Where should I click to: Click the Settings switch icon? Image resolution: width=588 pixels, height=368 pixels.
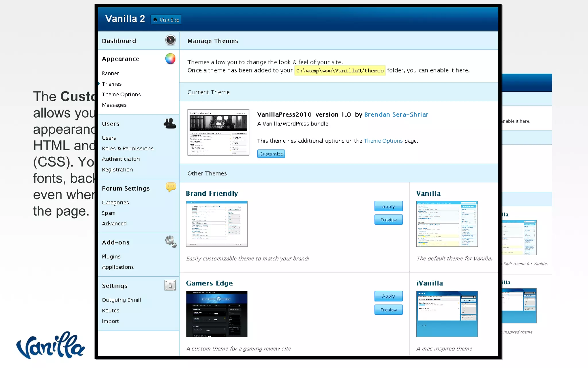[x=170, y=285]
